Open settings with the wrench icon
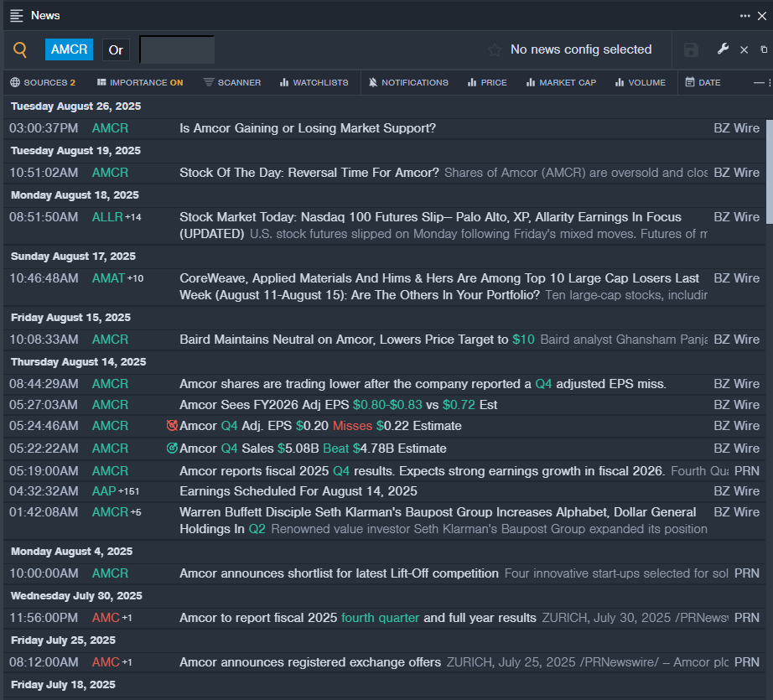The width and height of the screenshot is (773, 700). point(723,49)
